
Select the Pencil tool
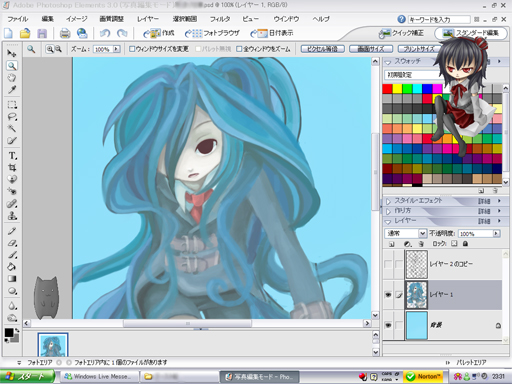[x=12, y=231]
